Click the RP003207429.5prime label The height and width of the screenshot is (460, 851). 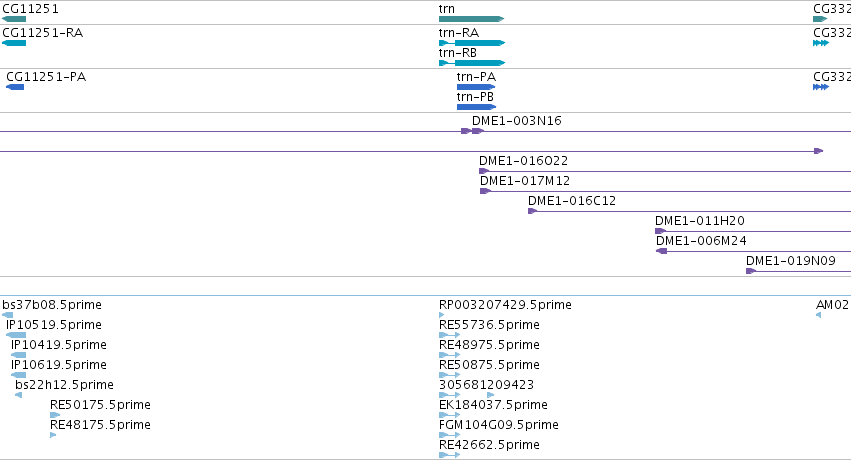point(505,305)
